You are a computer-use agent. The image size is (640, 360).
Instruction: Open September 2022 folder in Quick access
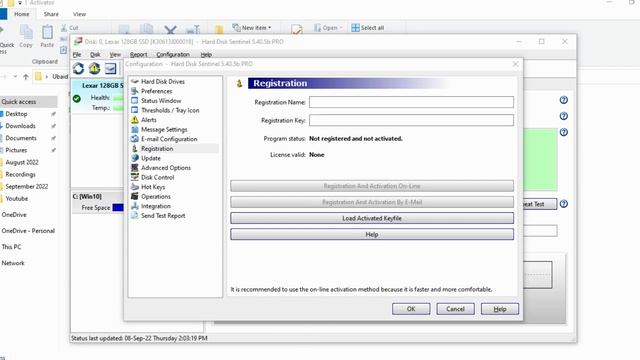coord(27,187)
